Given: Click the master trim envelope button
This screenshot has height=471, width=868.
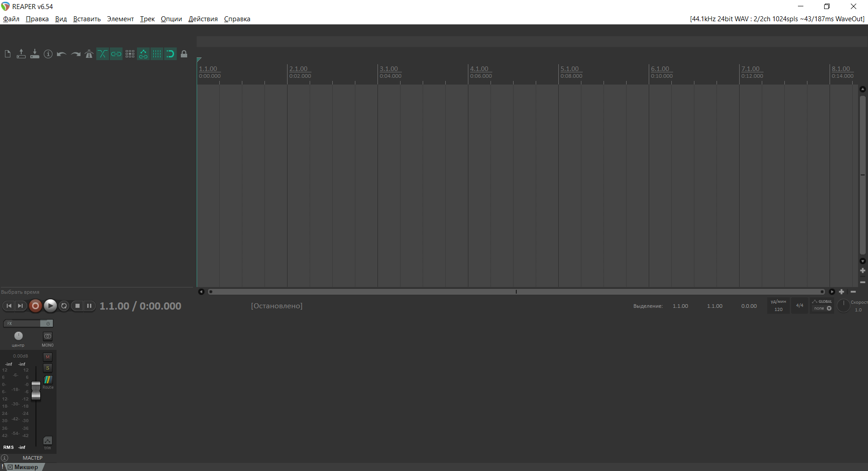Looking at the screenshot, I should tap(47, 441).
